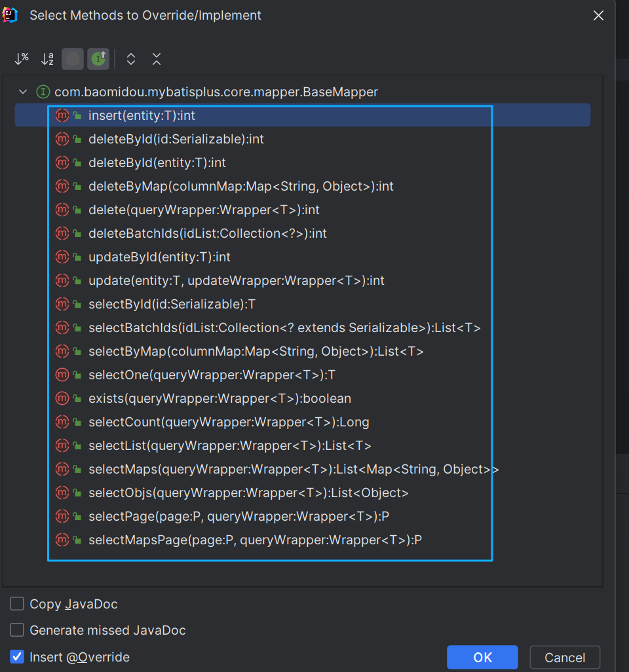Select selectById(id:Serializable):T method
This screenshot has height=672, width=629.
302,304
